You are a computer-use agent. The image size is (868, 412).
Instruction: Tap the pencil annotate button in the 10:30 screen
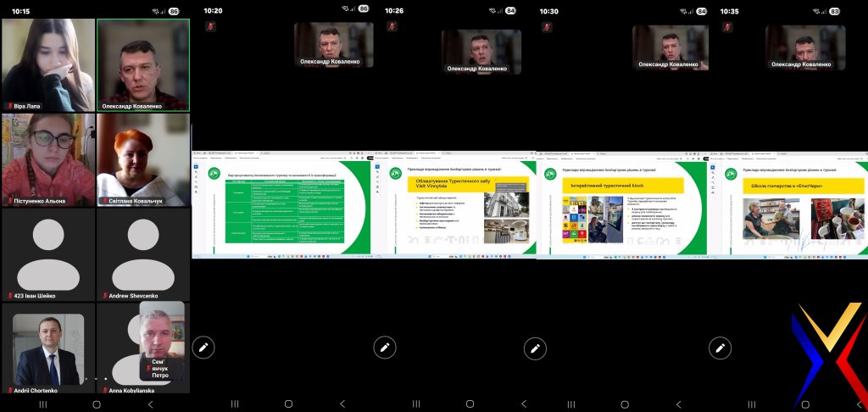coord(535,347)
